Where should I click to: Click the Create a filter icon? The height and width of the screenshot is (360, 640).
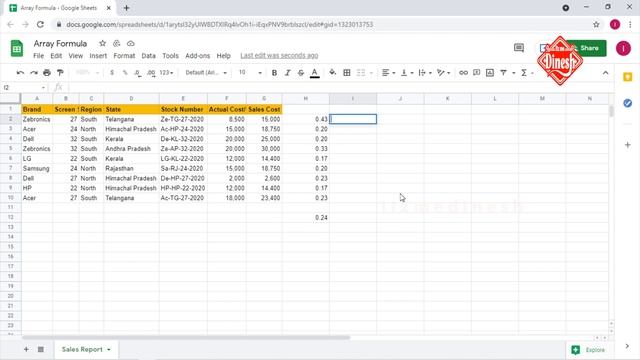coord(504,73)
